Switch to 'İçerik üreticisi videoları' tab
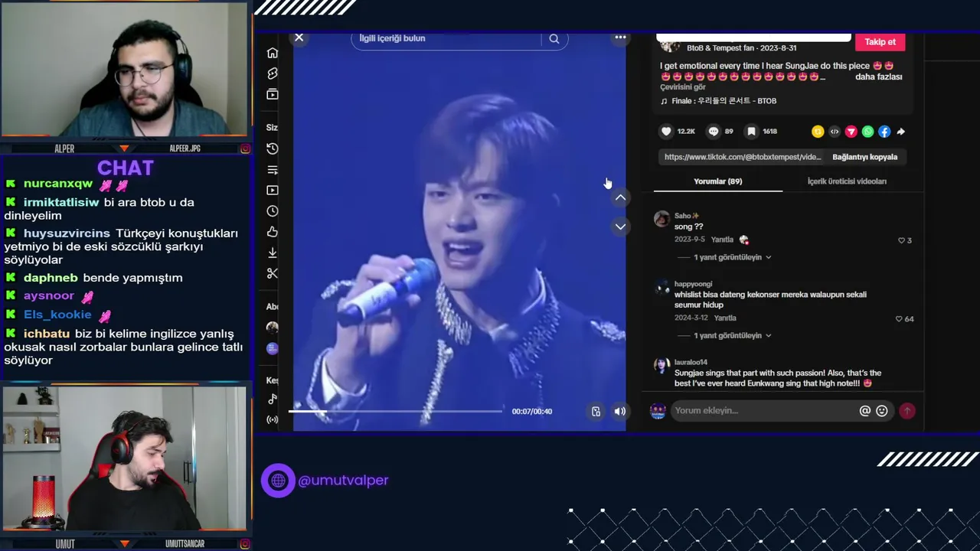Image resolution: width=980 pixels, height=551 pixels. click(847, 181)
